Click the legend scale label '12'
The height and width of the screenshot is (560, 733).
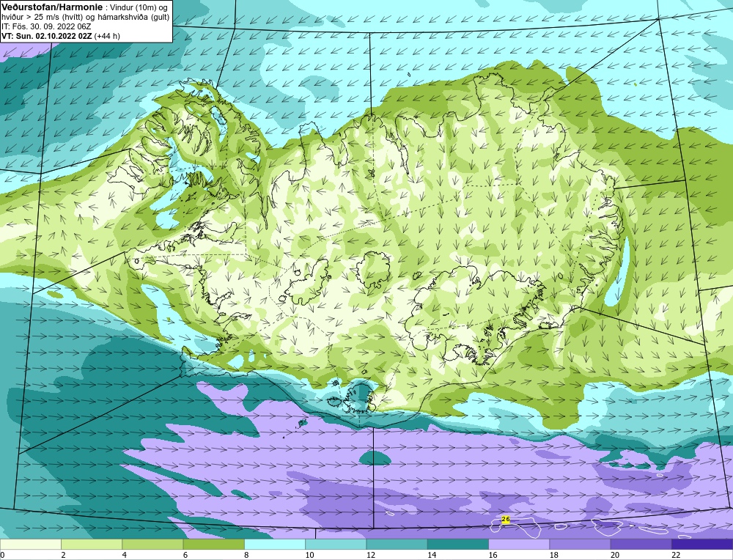pyautogui.click(x=371, y=555)
